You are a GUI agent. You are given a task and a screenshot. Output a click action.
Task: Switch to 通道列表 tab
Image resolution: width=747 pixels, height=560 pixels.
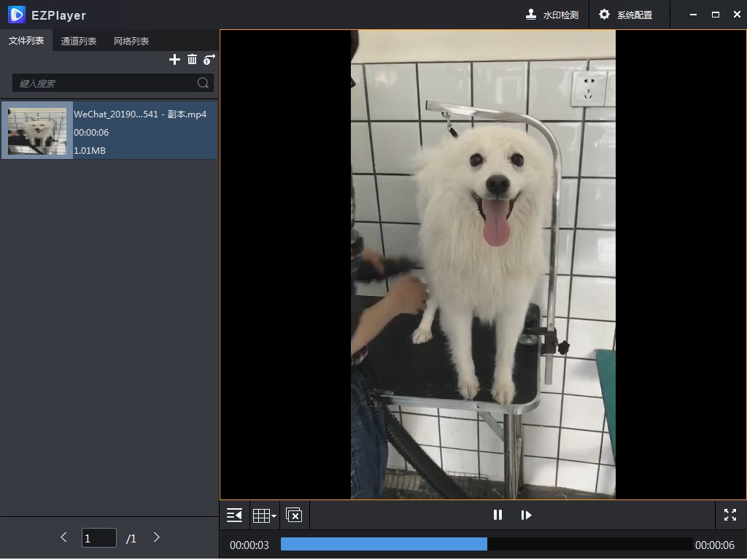point(79,41)
